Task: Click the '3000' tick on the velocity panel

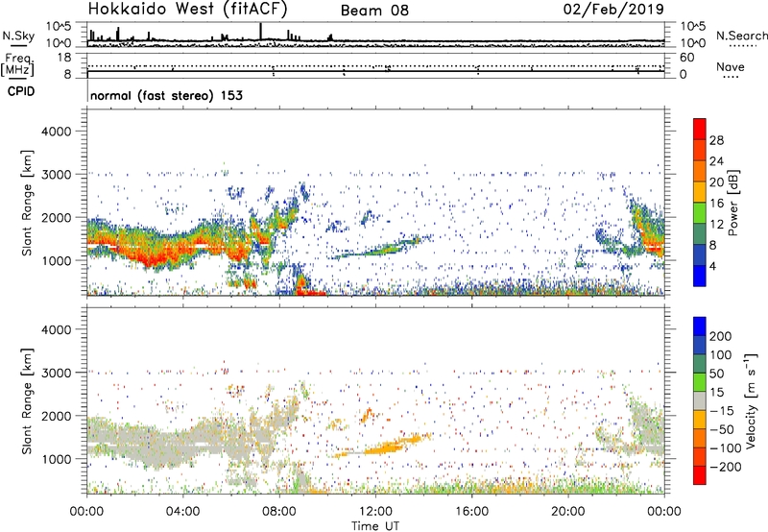Action: click(57, 373)
